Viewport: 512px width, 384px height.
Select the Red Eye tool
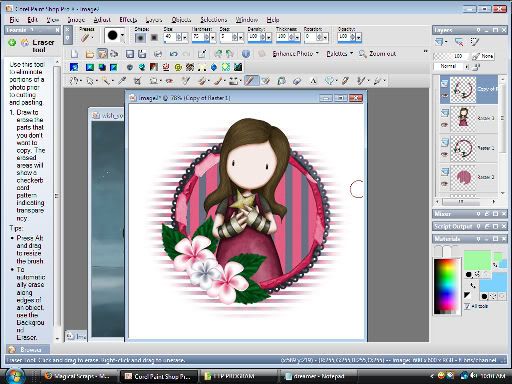[169, 81]
